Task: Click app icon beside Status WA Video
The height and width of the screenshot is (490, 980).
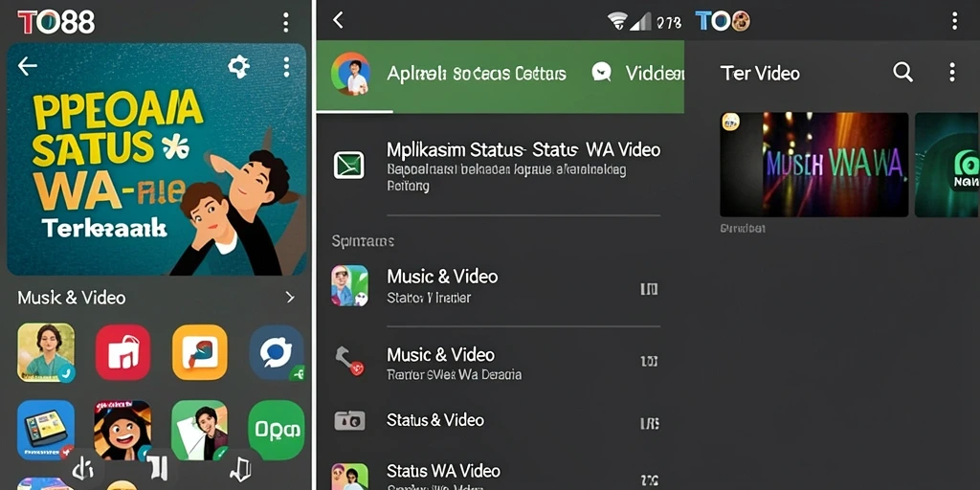Action: [x=349, y=477]
